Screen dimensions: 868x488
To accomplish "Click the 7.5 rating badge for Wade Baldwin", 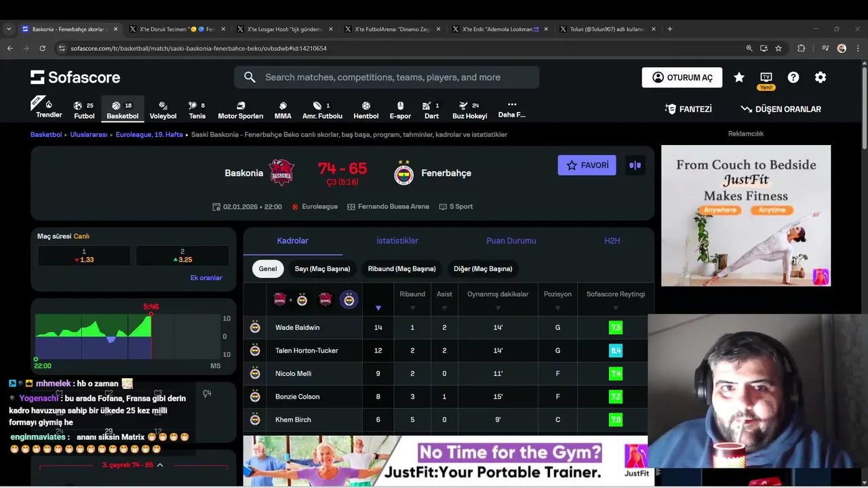I will point(616,327).
